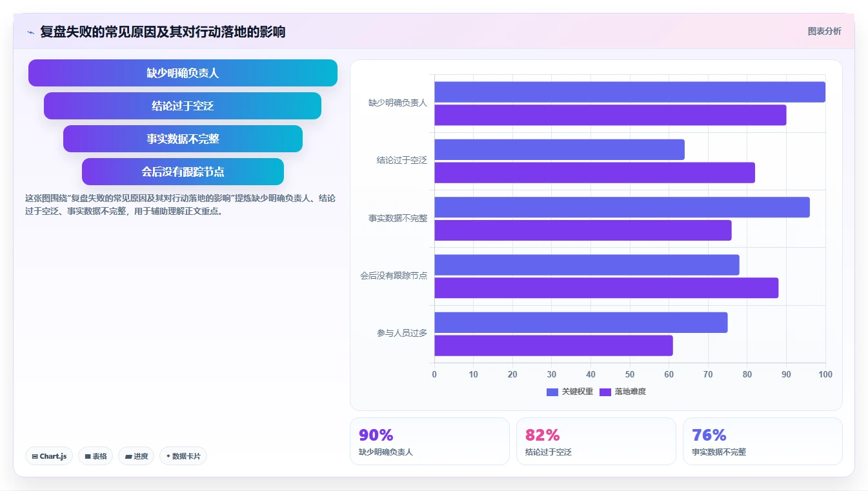
Task: Click the 表格 tag chip
Action: (x=96, y=456)
